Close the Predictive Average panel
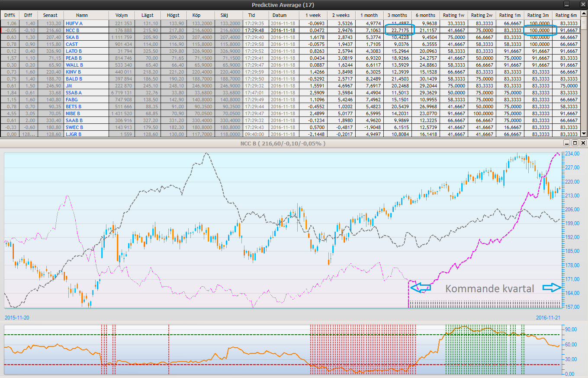Viewport: 588px width, 378px height. (583, 5)
